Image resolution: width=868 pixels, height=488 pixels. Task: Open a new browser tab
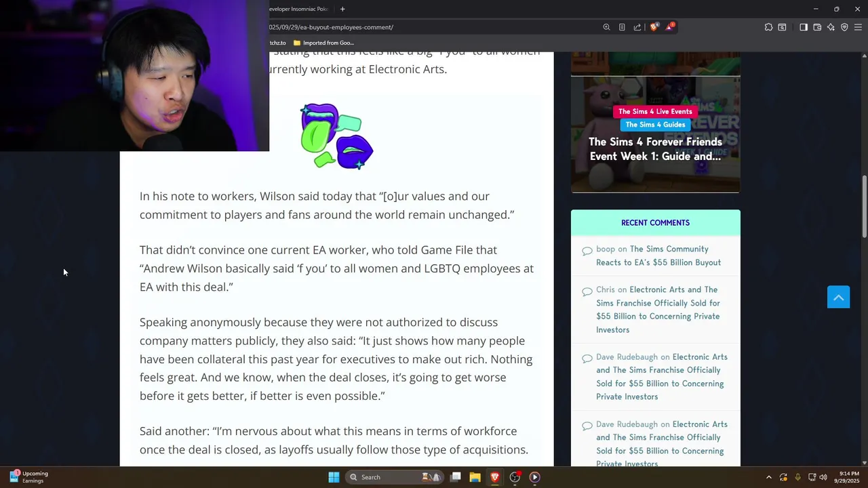(342, 9)
